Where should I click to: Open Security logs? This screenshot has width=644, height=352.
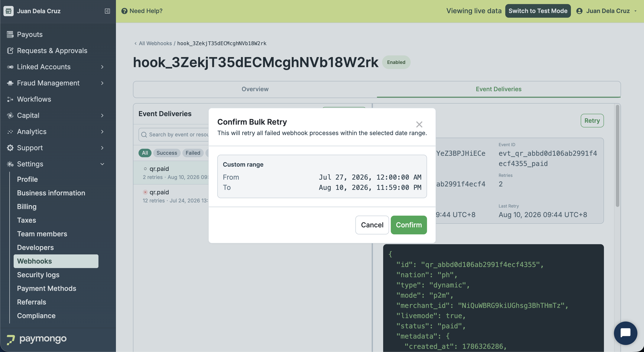coord(38,275)
